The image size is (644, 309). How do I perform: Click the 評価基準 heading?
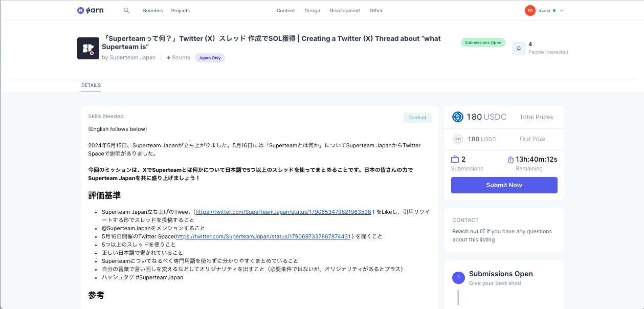tap(104, 195)
